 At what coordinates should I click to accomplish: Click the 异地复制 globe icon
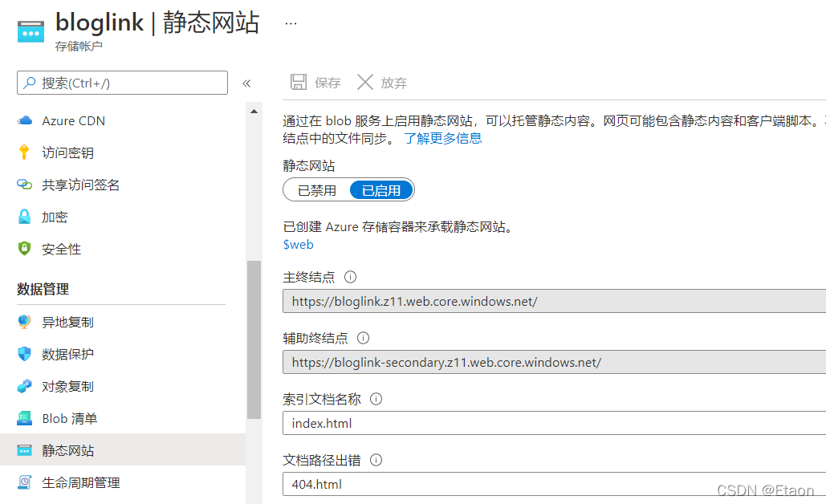coord(24,322)
